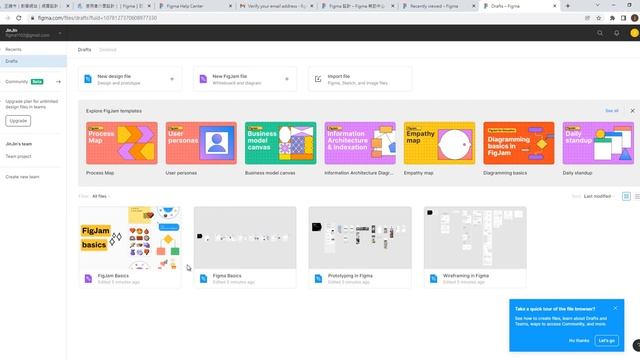Image resolution: width=640 pixels, height=360 pixels.
Task: Open the Business model canvas template
Action: (280, 143)
